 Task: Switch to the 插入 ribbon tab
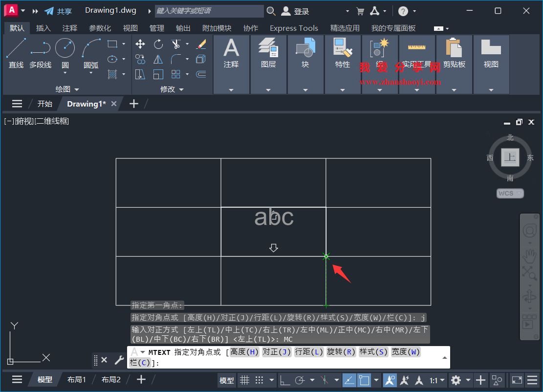pos(43,28)
